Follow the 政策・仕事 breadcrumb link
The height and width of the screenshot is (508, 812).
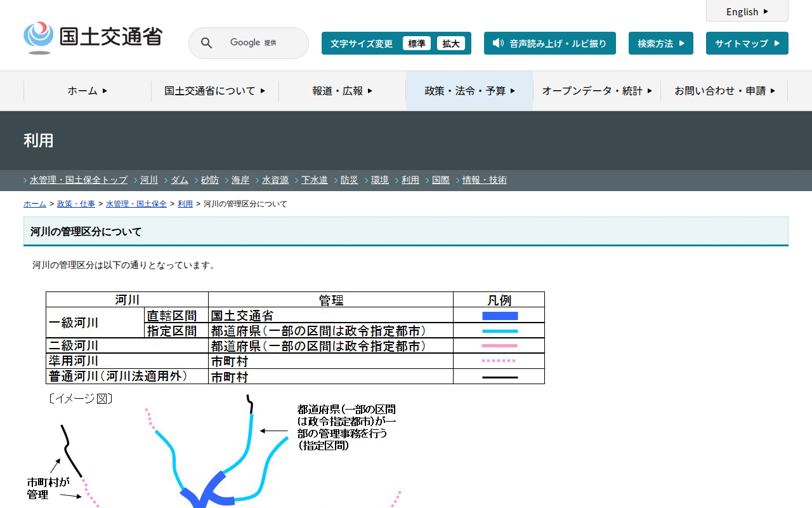pyautogui.click(x=76, y=204)
